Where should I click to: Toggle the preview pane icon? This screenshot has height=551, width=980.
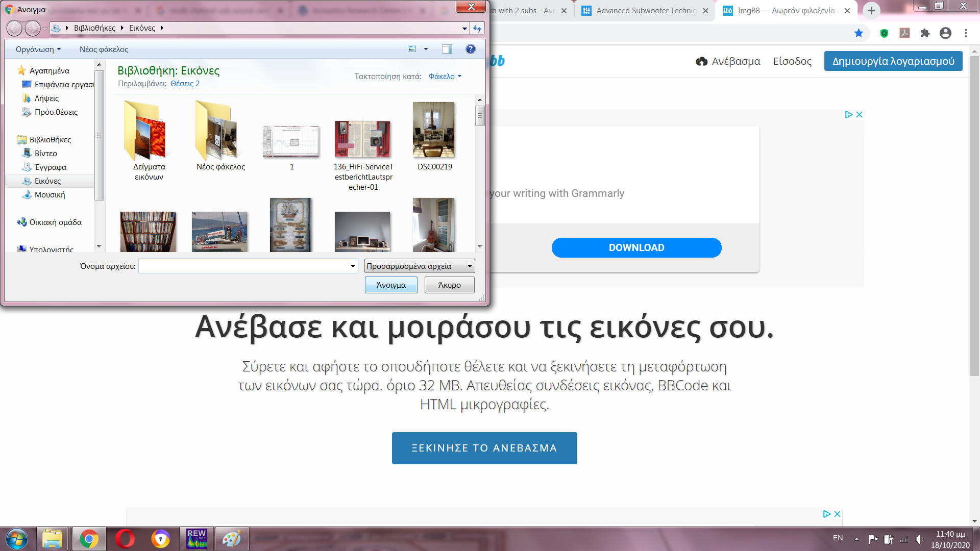coord(447,49)
